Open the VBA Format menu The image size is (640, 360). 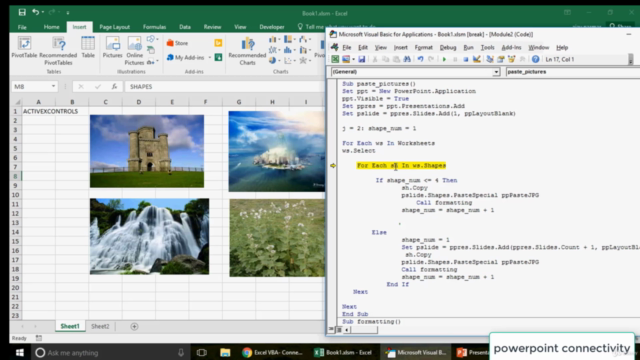(423, 47)
